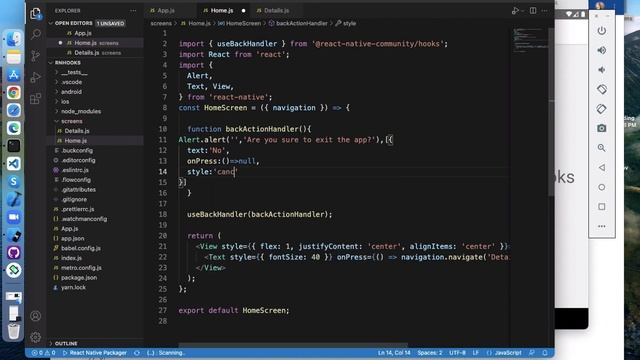The image size is (640, 360).
Task: Split the editor with the split icon
Action: point(533,11)
